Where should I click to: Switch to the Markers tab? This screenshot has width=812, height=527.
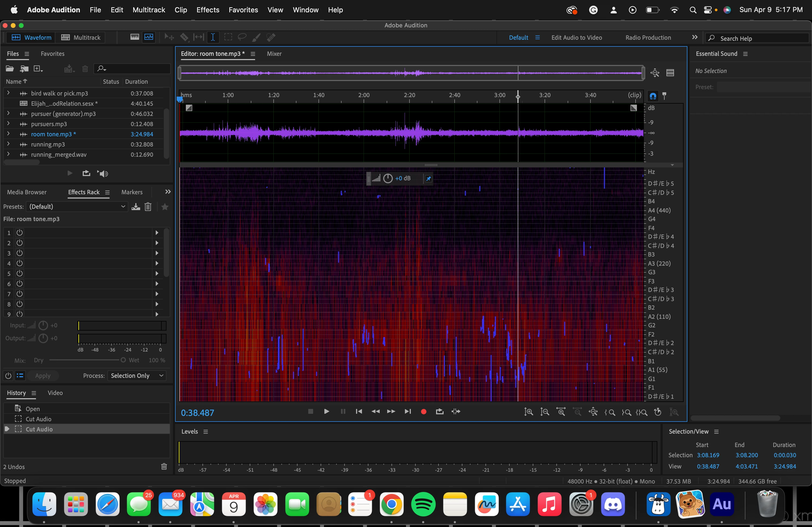click(132, 192)
